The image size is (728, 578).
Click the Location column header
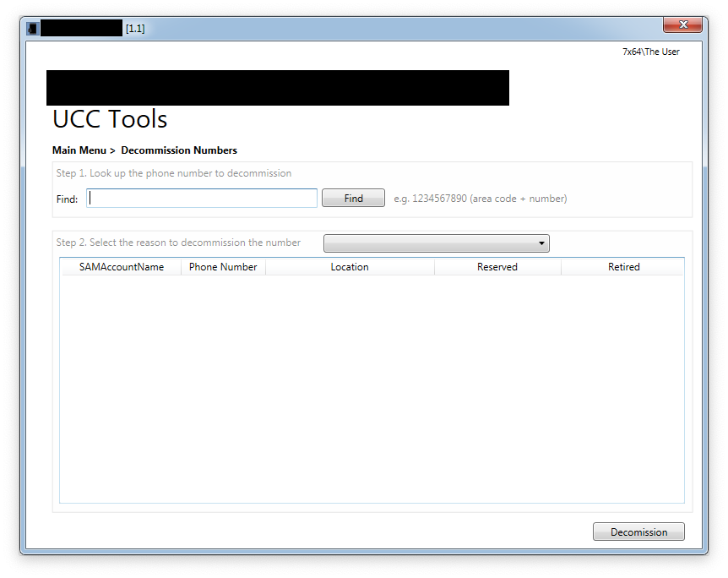coord(350,267)
